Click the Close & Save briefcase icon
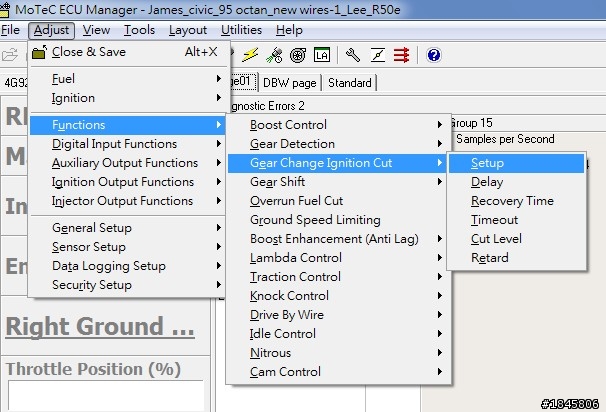This screenshot has height=412, width=606. tap(39, 52)
